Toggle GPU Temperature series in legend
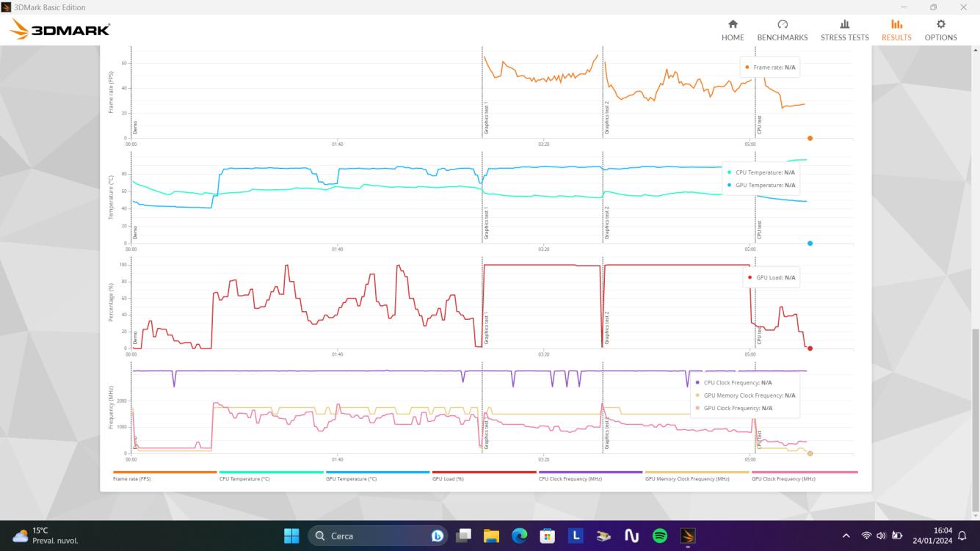 (x=377, y=476)
